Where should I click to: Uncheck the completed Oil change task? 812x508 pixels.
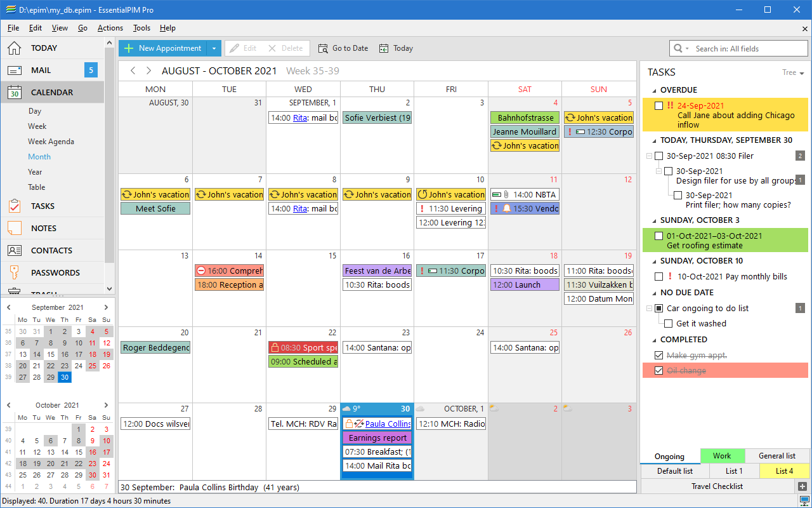coord(658,370)
